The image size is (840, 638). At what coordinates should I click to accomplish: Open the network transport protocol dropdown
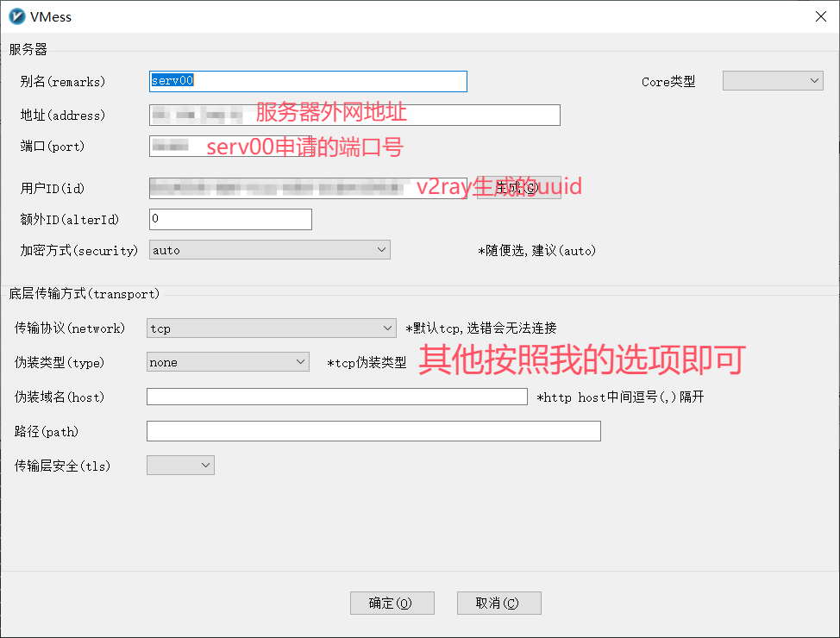pyautogui.click(x=271, y=328)
